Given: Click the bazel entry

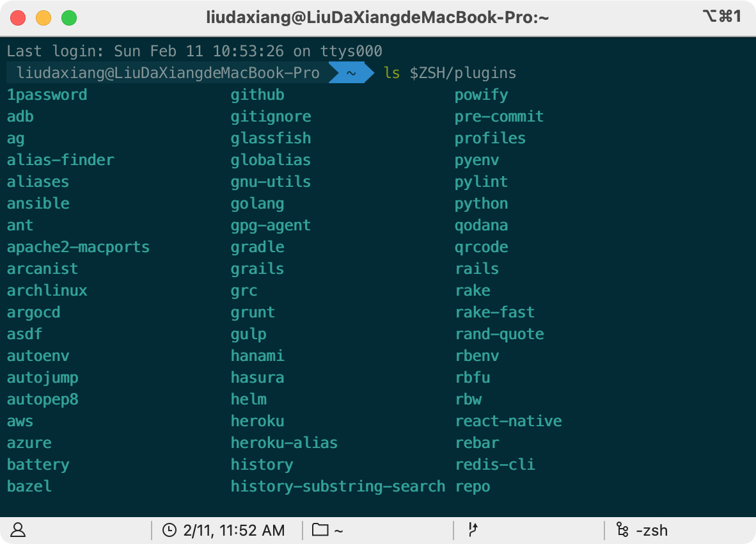Looking at the screenshot, I should (29, 486).
